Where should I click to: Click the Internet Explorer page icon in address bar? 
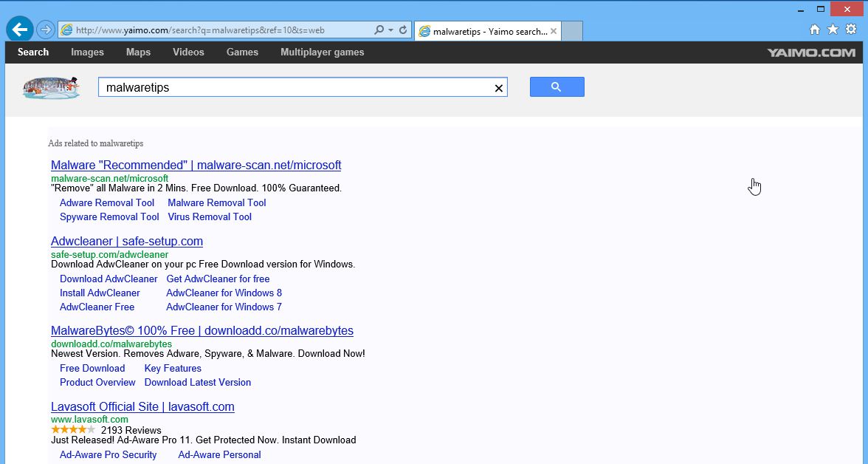(66, 30)
